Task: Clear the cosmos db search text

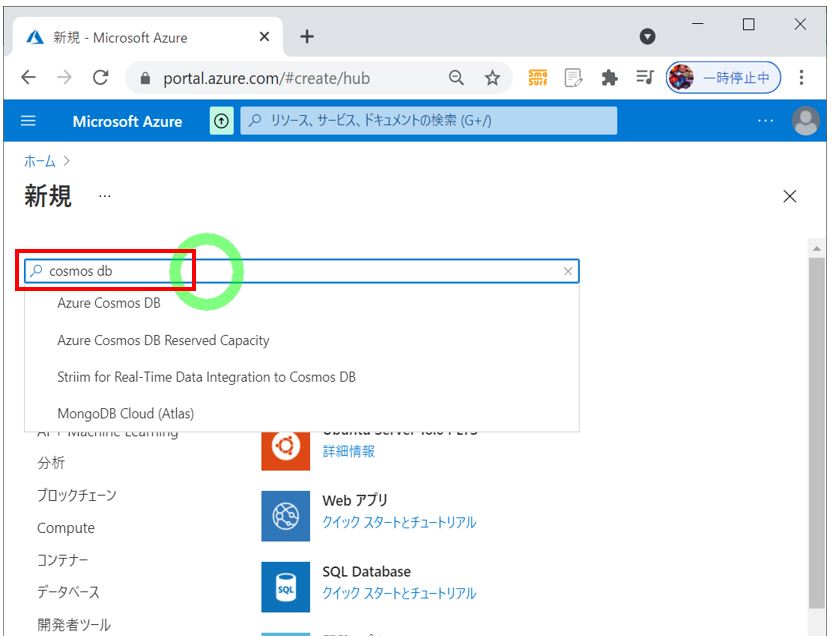Action: [568, 271]
